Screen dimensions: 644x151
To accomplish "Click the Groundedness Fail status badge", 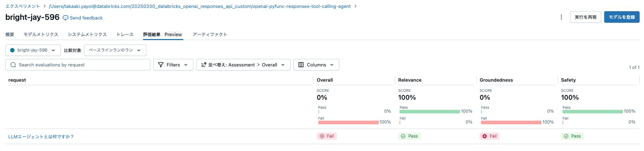I will (489, 136).
